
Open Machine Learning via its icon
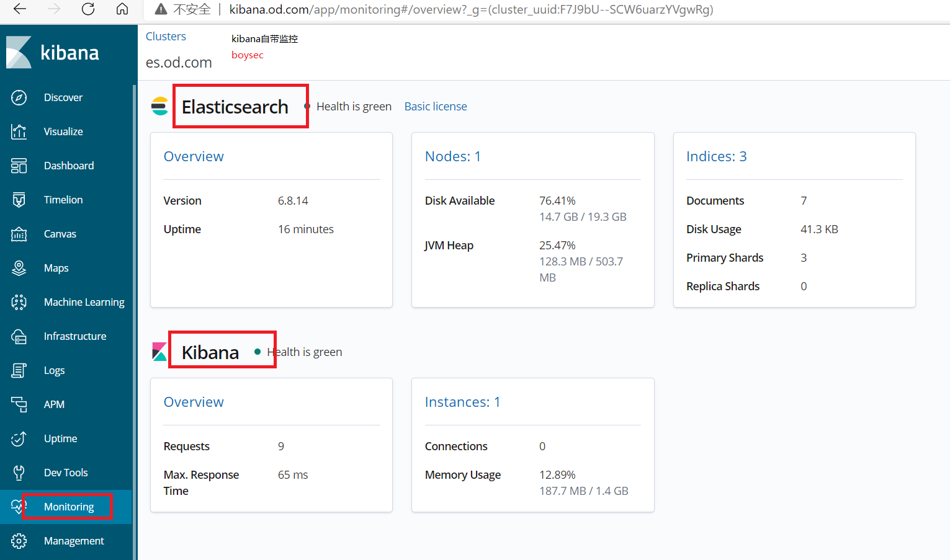(19, 302)
